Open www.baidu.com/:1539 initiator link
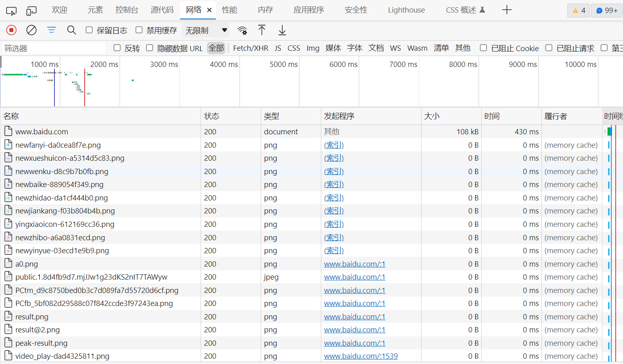Image resolution: width=623 pixels, height=364 pixels. pos(361,356)
